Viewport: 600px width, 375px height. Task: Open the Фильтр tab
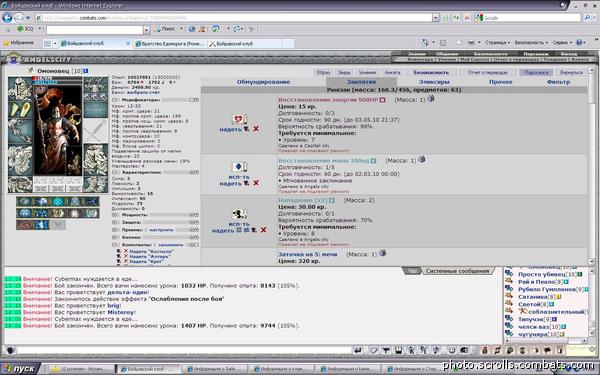click(558, 82)
